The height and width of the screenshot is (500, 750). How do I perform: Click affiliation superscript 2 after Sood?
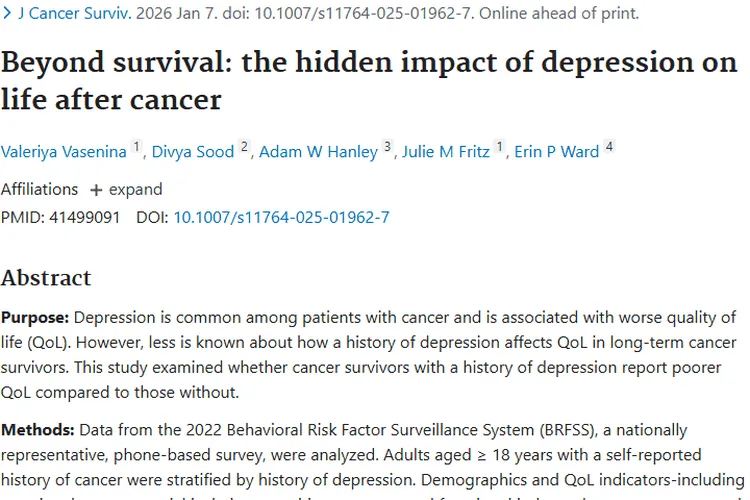243,148
